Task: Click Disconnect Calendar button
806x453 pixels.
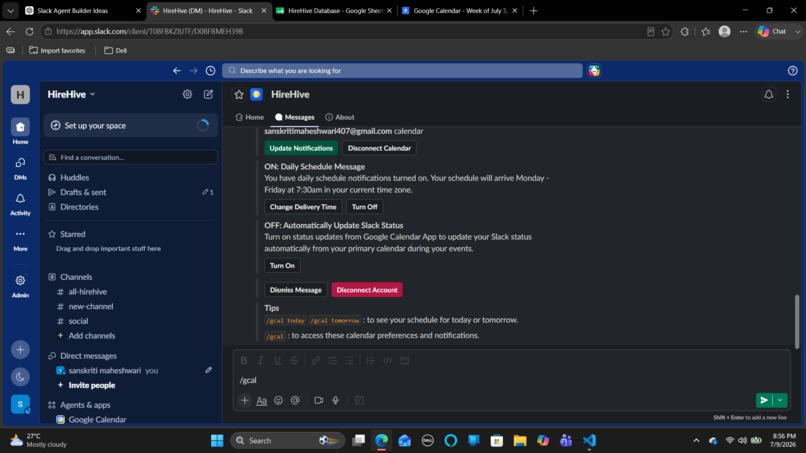Action: click(379, 148)
